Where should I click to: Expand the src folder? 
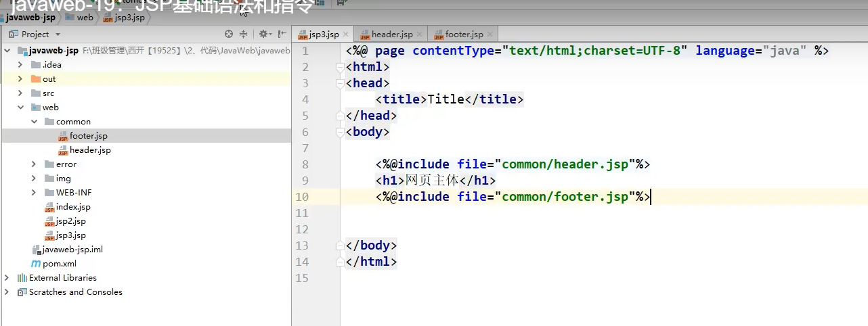click(x=21, y=93)
